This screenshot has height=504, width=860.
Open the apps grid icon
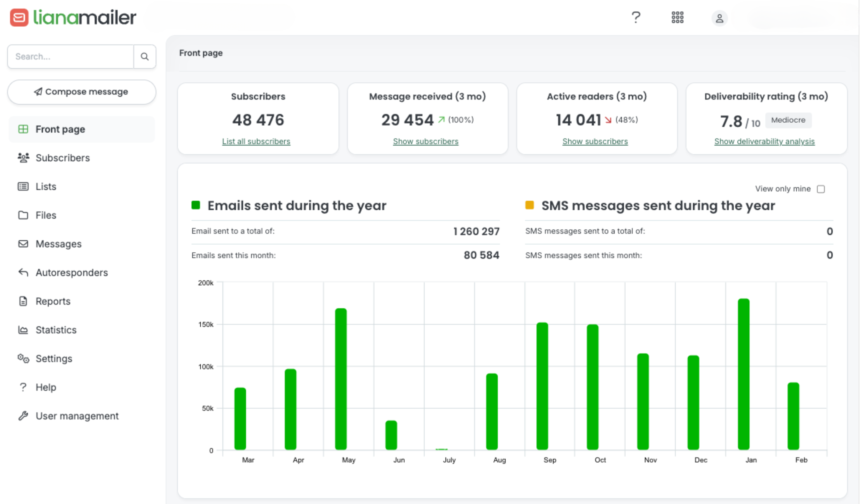[x=678, y=17]
